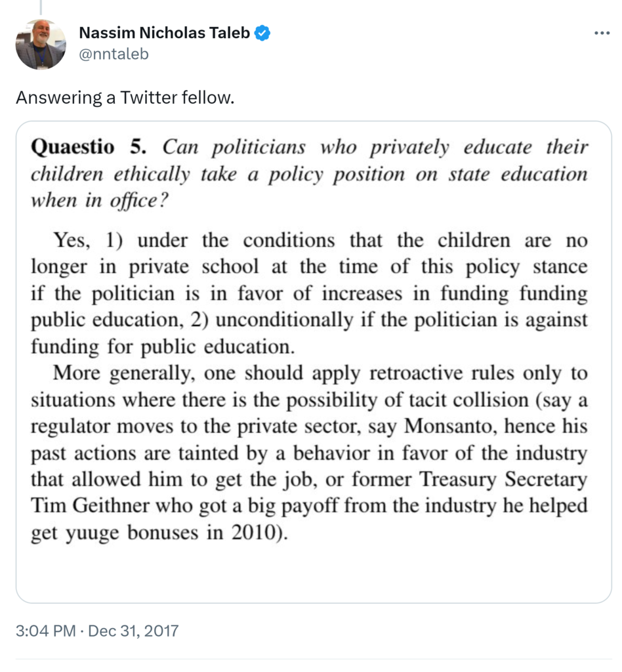Click the Dec 31, 2017 date

[133, 631]
